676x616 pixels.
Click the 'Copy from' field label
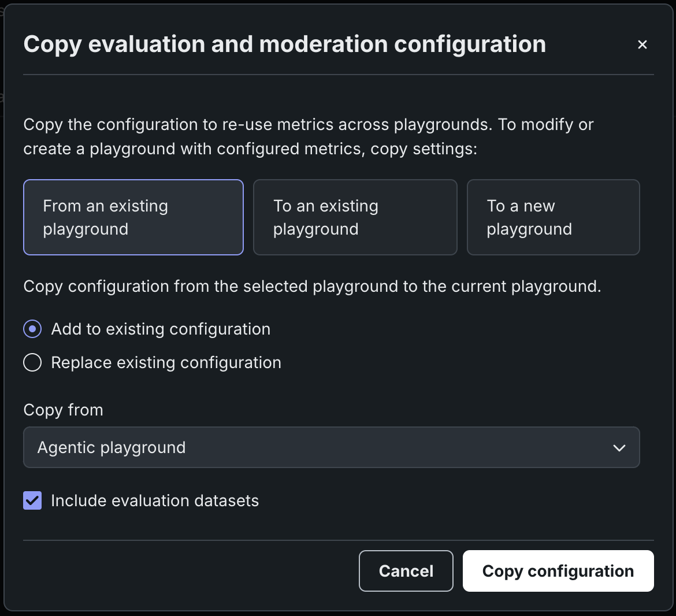pyautogui.click(x=63, y=410)
